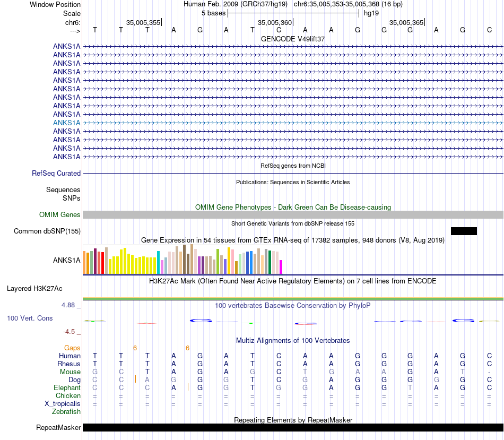The image size is (504, 440).
Task: Click the hg19 label beside the scale bar
Action: point(371,13)
